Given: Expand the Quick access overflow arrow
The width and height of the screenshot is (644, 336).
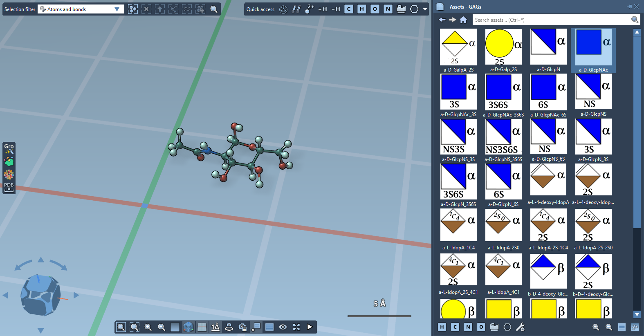Looking at the screenshot, I should [425, 9].
